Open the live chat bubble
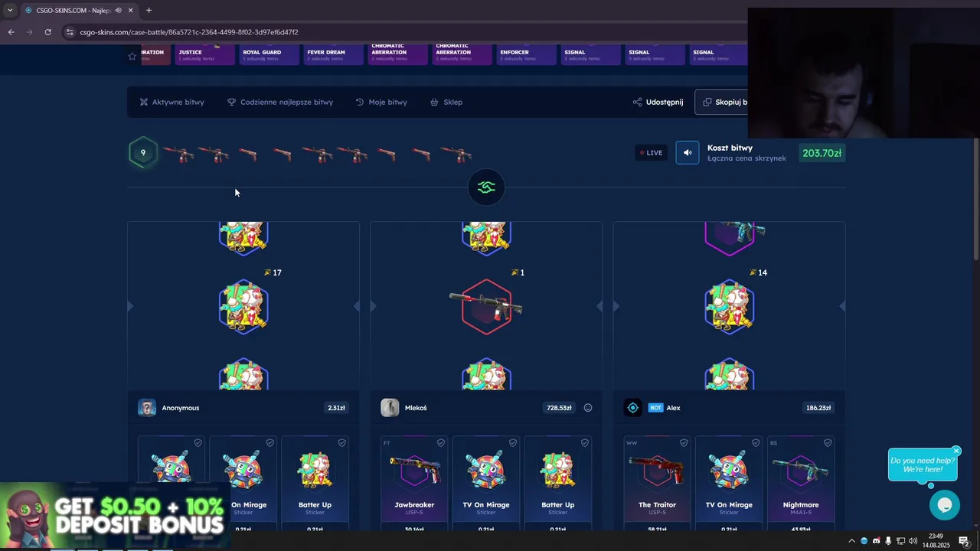Image resolution: width=980 pixels, height=551 pixels. coord(944,505)
